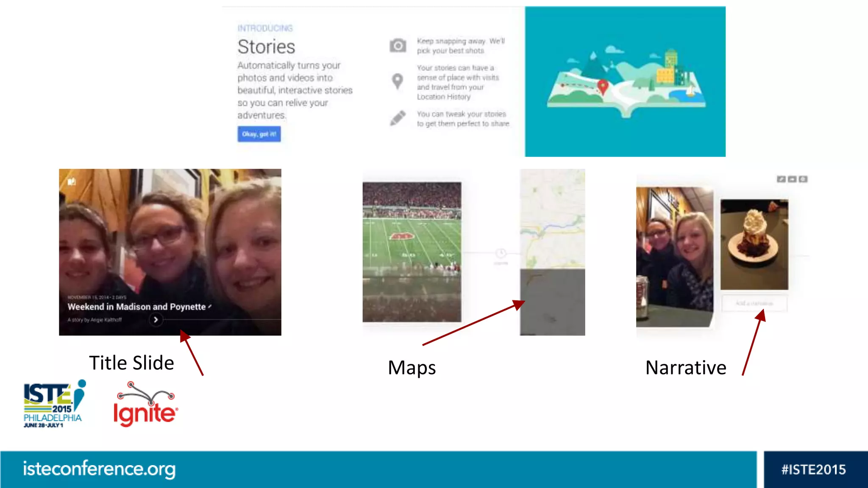868x488 pixels.
Task: Click the book icon on the title slide photo
Action: [x=72, y=182]
